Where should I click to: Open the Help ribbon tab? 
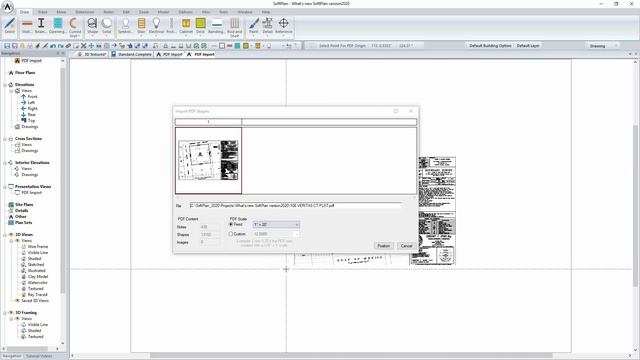click(266, 12)
